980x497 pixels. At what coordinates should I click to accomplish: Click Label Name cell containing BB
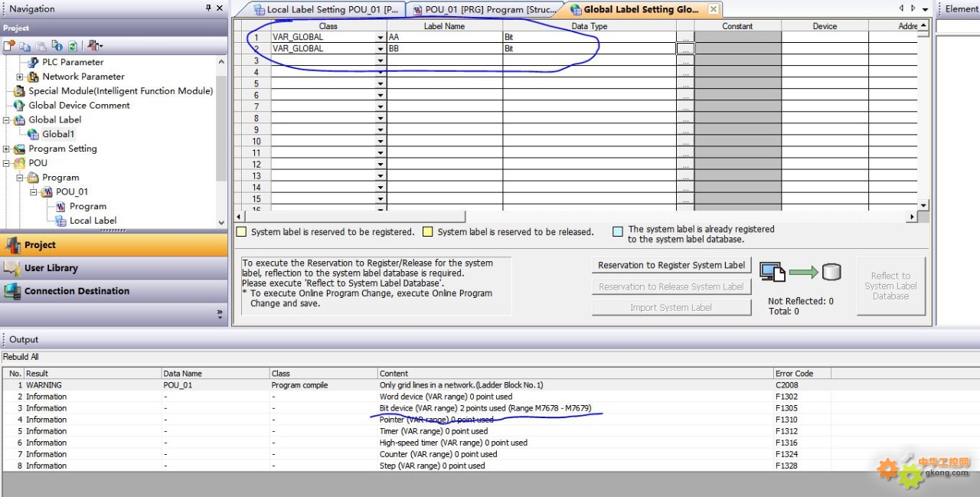(444, 48)
